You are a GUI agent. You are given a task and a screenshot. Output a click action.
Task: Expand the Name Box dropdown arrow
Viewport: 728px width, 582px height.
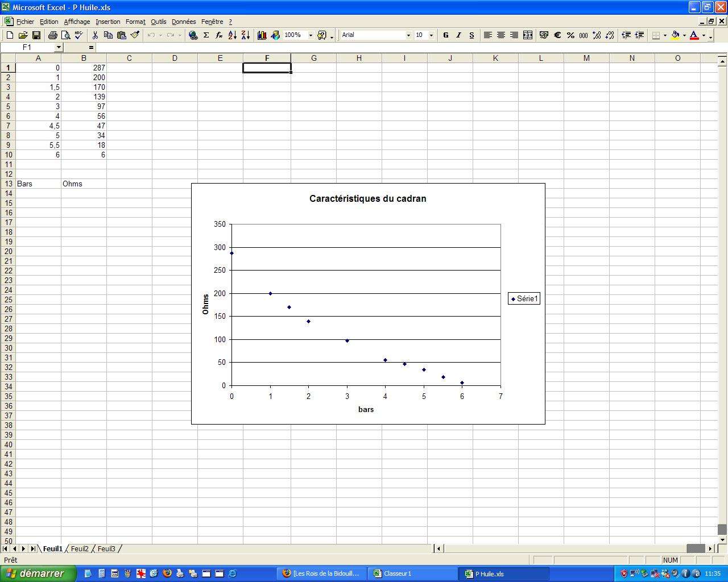(x=58, y=48)
